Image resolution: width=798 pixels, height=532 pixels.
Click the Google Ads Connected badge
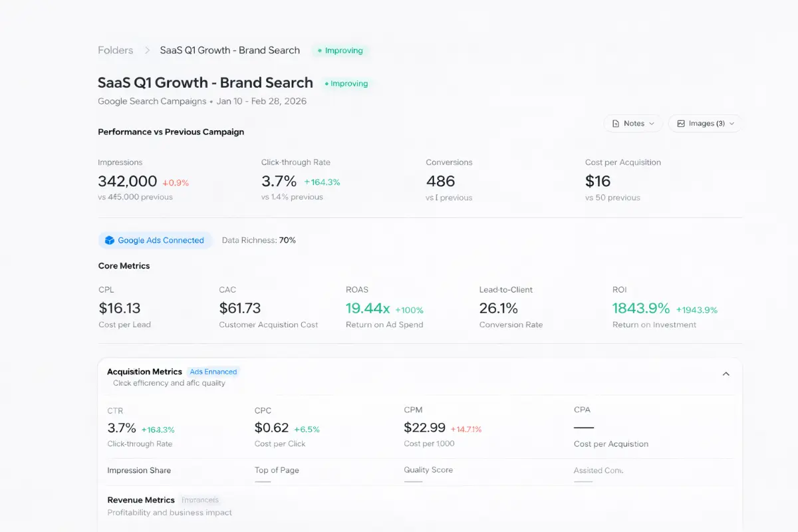pyautogui.click(x=155, y=241)
